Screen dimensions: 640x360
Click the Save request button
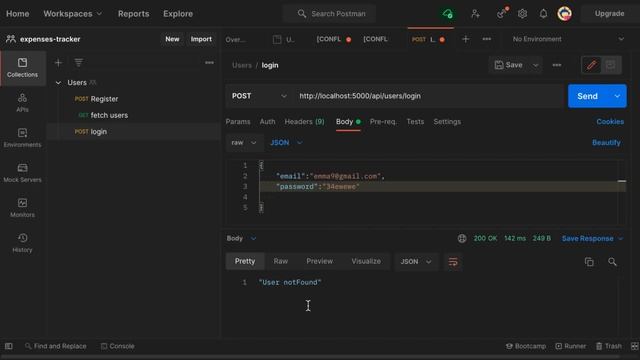tap(509, 65)
